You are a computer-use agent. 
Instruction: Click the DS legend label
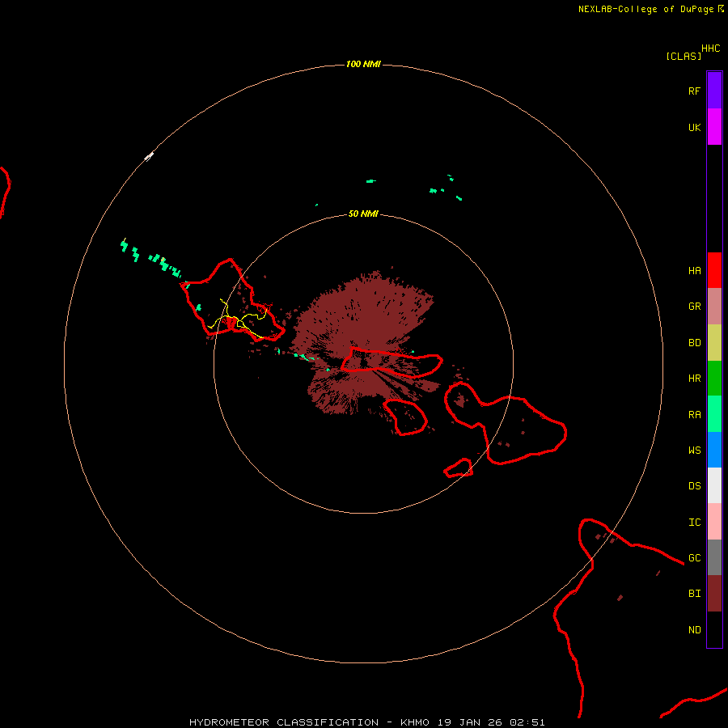point(694,485)
